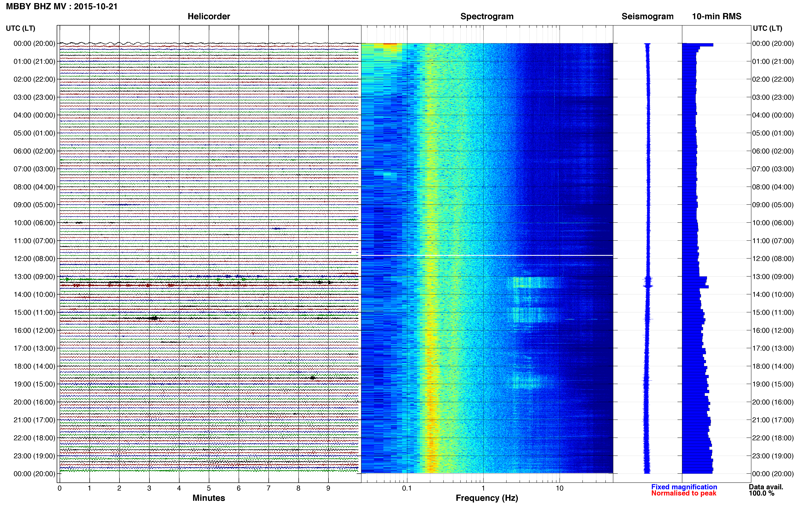Click the 'Data avail.' label
Image resolution: width=812 pixels, height=508 pixels.
[x=766, y=487]
